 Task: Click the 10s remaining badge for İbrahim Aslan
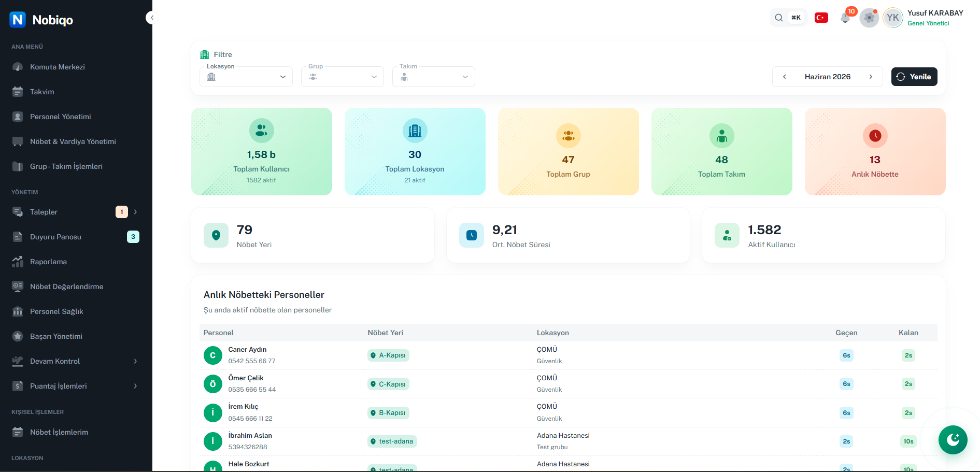(908, 441)
